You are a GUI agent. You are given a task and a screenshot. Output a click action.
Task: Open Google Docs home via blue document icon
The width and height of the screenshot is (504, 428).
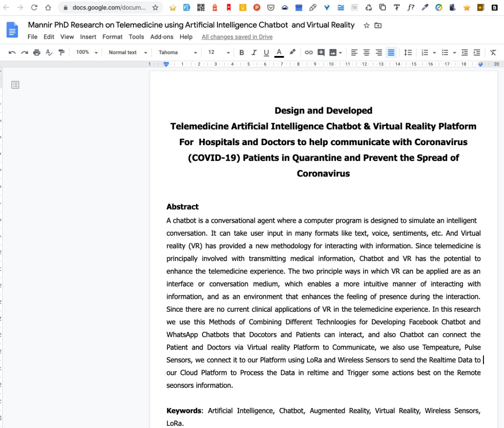pyautogui.click(x=12, y=30)
